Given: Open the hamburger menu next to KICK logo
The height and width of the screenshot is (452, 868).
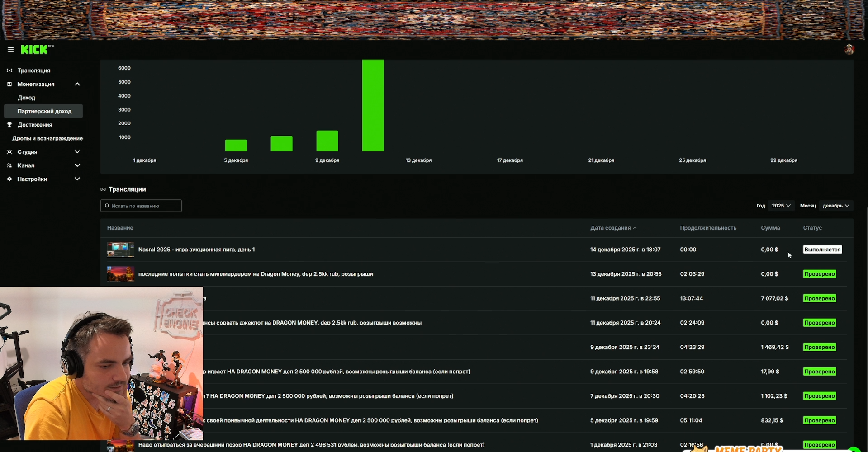Looking at the screenshot, I should click(x=11, y=49).
